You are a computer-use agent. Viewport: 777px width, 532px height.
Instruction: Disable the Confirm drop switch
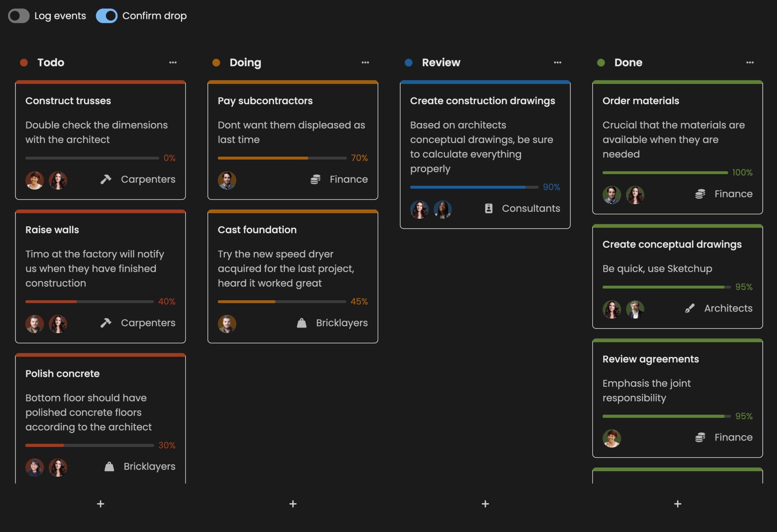(107, 16)
